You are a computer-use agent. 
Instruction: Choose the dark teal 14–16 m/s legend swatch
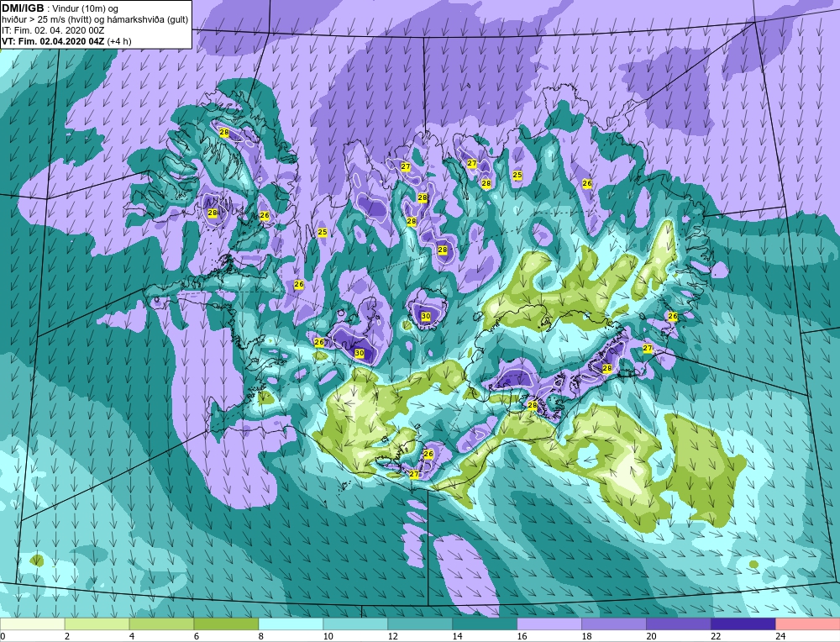(485, 624)
